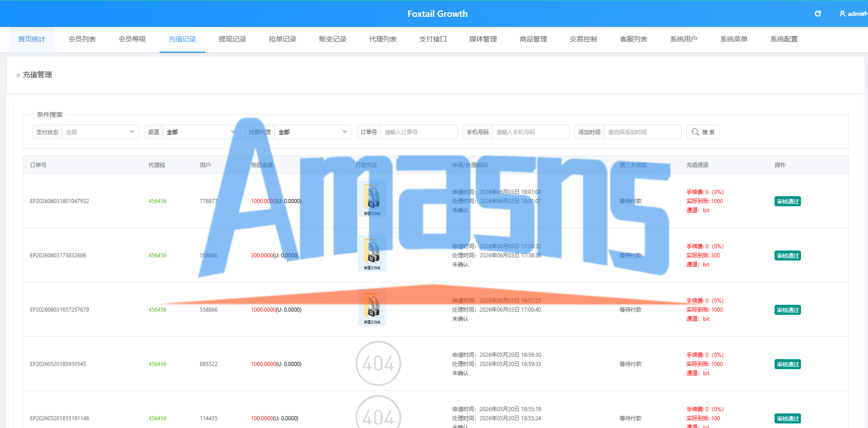The height and width of the screenshot is (428, 868).
Task: Open the 代理列表 tab
Action: pyautogui.click(x=383, y=39)
